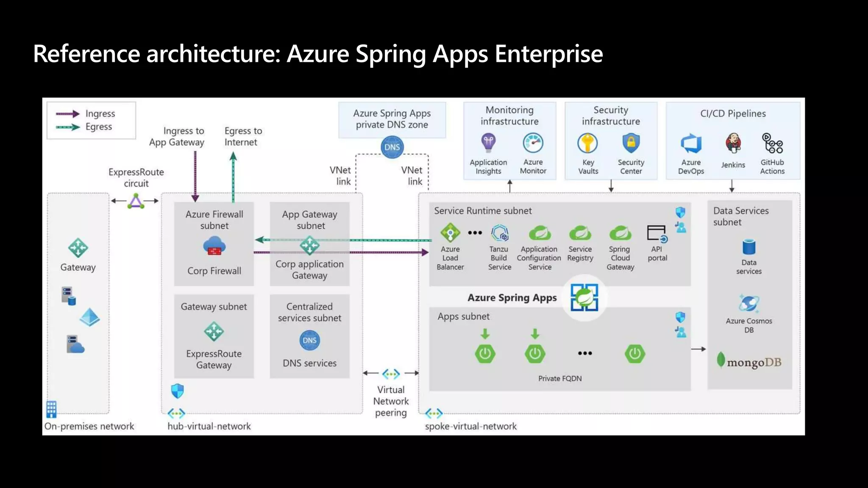Click the Data services database icon

(749, 247)
